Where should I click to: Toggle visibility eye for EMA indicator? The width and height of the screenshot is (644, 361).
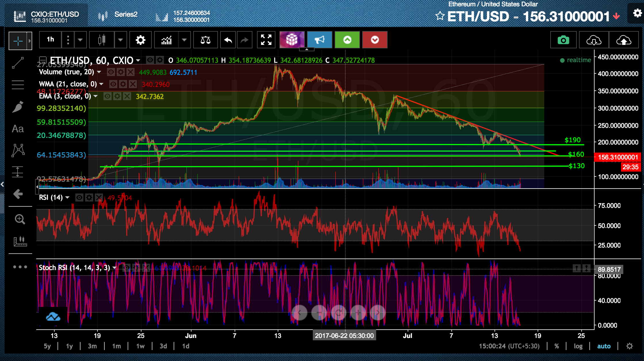[108, 96]
